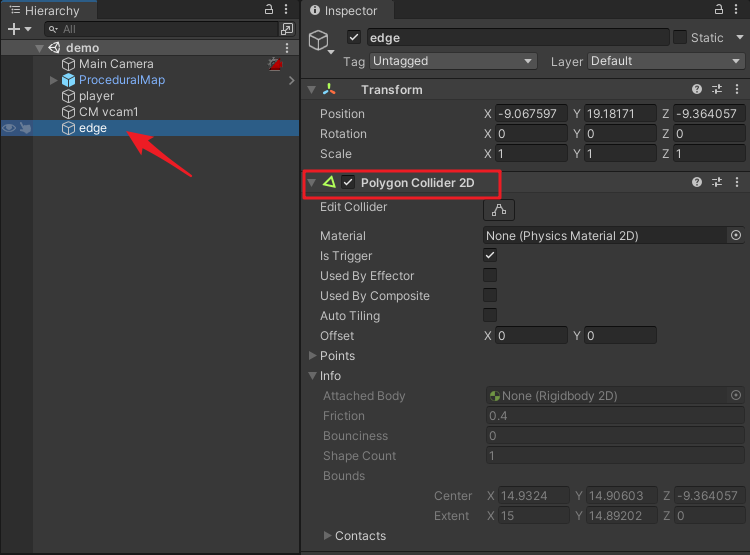750x555 pixels.
Task: Expand the Contacts foldout
Action: coord(327,535)
